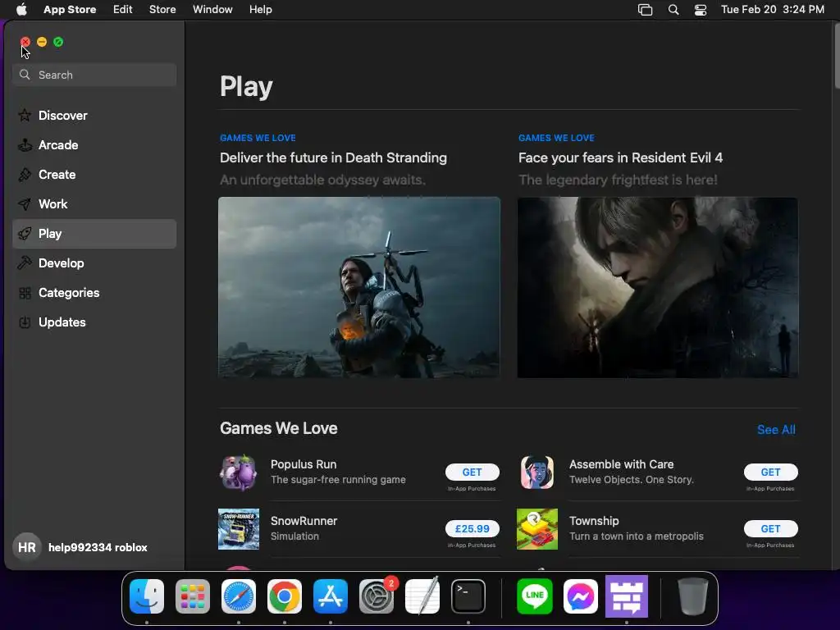Open LINE app from the Dock
840x630 pixels.
[535, 596]
